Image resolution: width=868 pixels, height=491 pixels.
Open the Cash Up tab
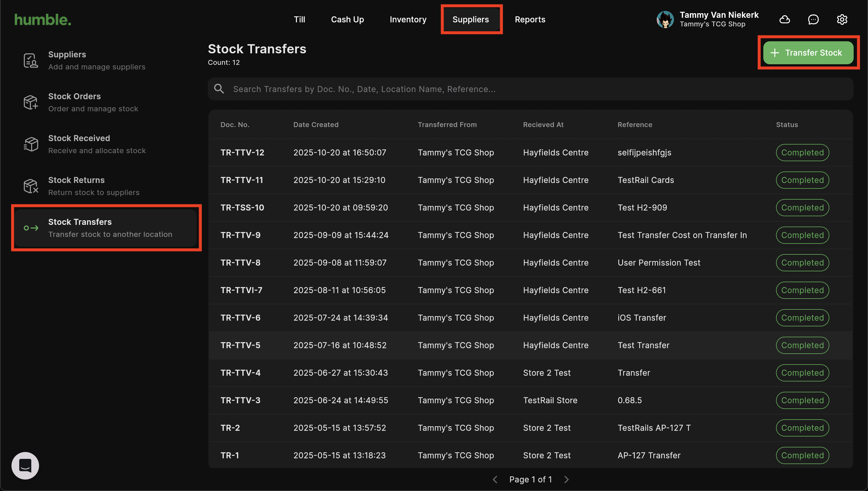pos(347,20)
